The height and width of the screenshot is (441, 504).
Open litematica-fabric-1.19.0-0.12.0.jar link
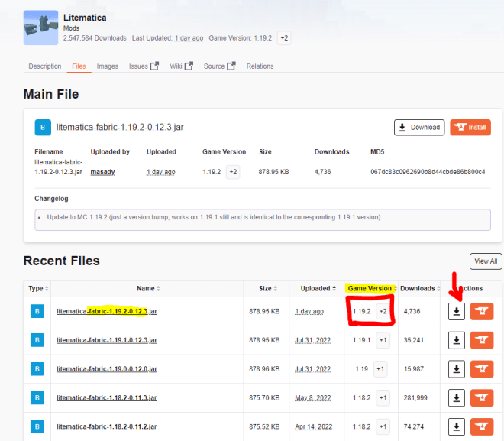[107, 369]
